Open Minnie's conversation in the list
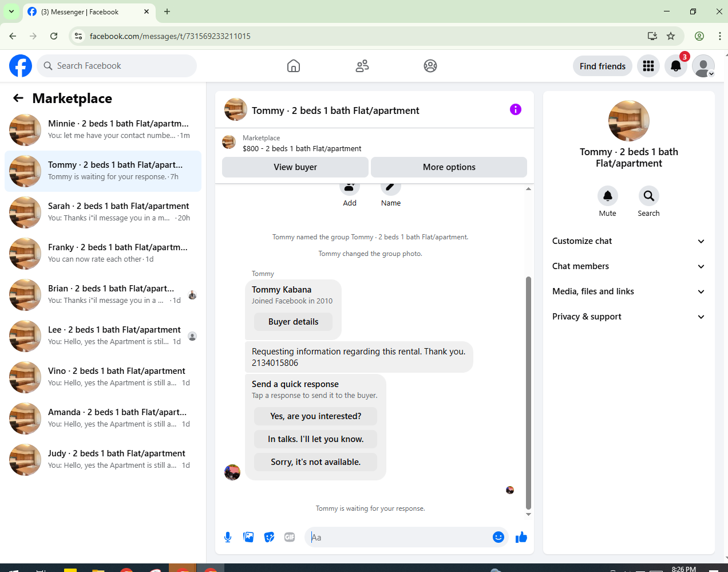This screenshot has width=728, height=572. click(x=103, y=130)
